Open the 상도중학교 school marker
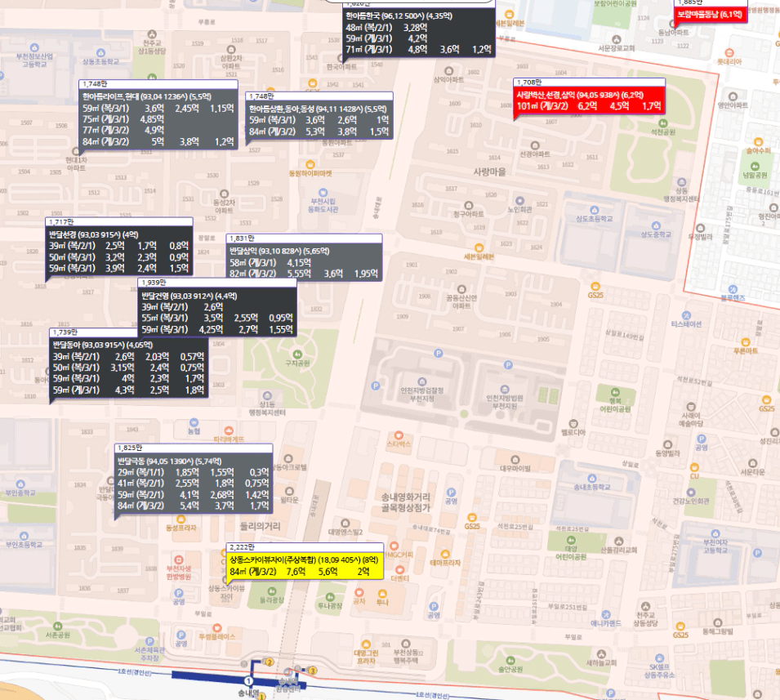Viewport: 780px width, 700px height. tap(656, 226)
